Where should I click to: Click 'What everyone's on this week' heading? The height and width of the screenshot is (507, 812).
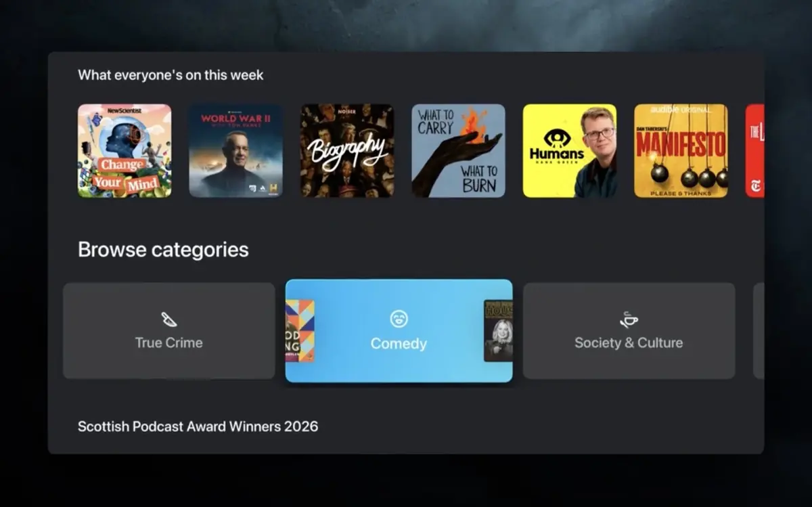(x=171, y=75)
